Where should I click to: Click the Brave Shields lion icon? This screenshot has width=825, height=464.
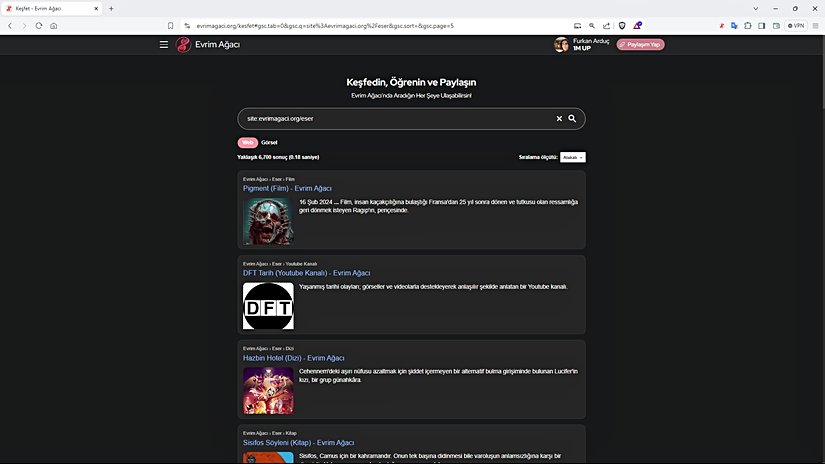point(622,25)
